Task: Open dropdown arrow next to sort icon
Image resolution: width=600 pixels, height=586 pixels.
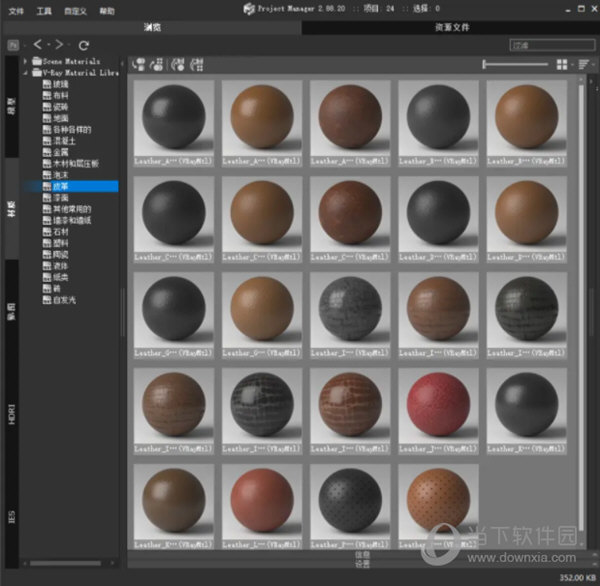Action: pyautogui.click(x=593, y=65)
